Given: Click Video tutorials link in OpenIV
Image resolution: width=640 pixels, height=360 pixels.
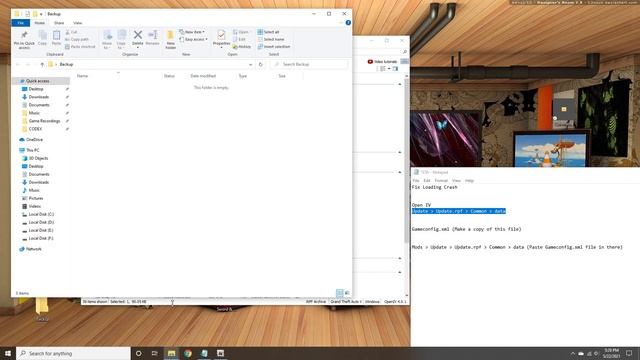Looking at the screenshot, I should [382, 62].
